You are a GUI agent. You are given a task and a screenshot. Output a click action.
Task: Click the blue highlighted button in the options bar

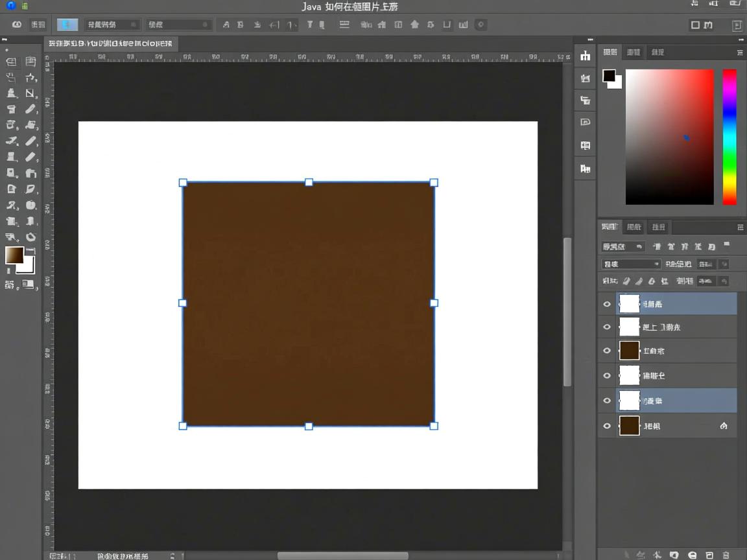(67, 25)
